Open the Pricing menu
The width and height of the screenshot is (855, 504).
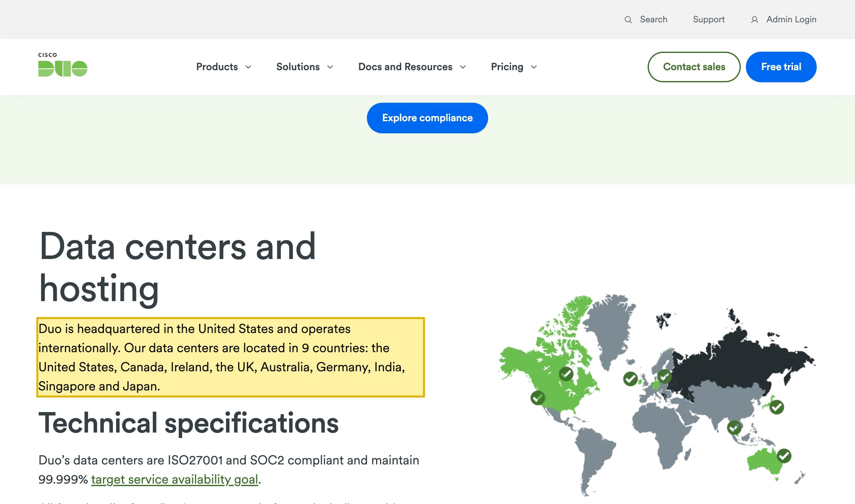pos(507,67)
